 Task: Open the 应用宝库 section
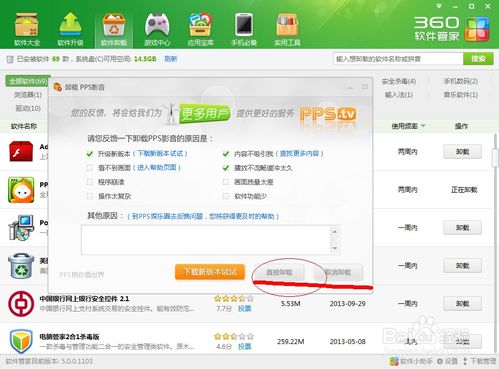coord(200,29)
